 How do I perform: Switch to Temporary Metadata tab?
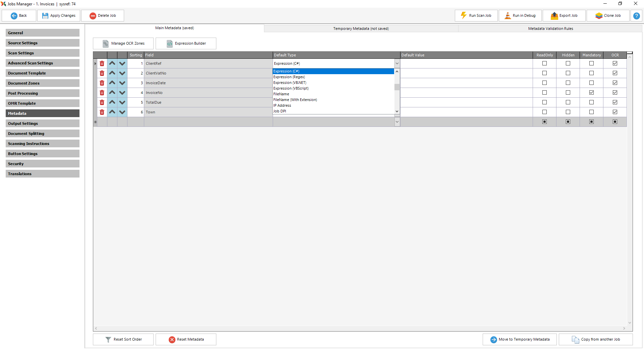point(361,28)
